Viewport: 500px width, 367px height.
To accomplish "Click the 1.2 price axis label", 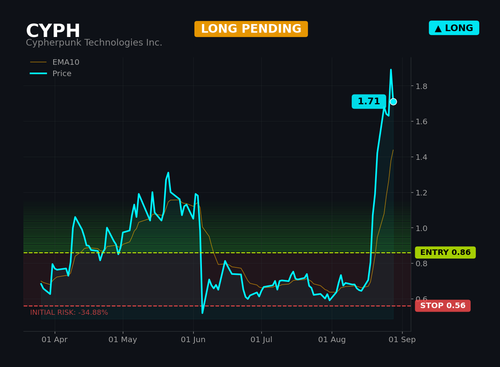I will pyautogui.click(x=421, y=193).
